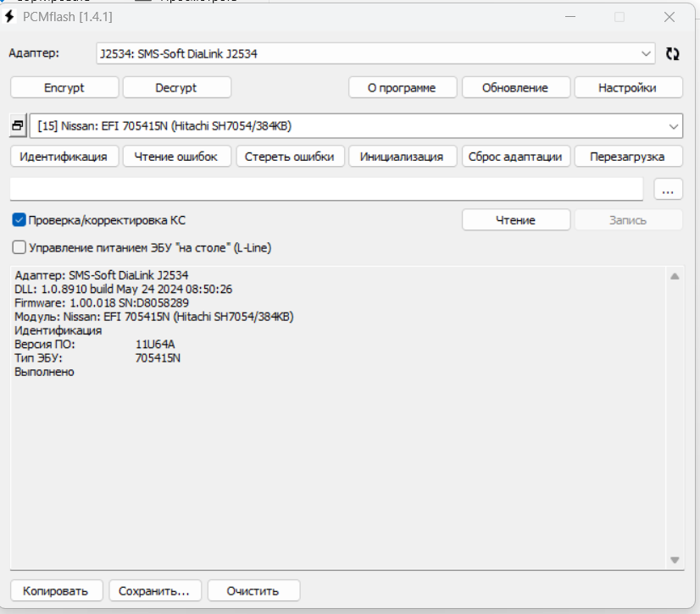
Task: Enable Управление питанием ЭБУ "на столе" checkbox
Action: coord(19,247)
